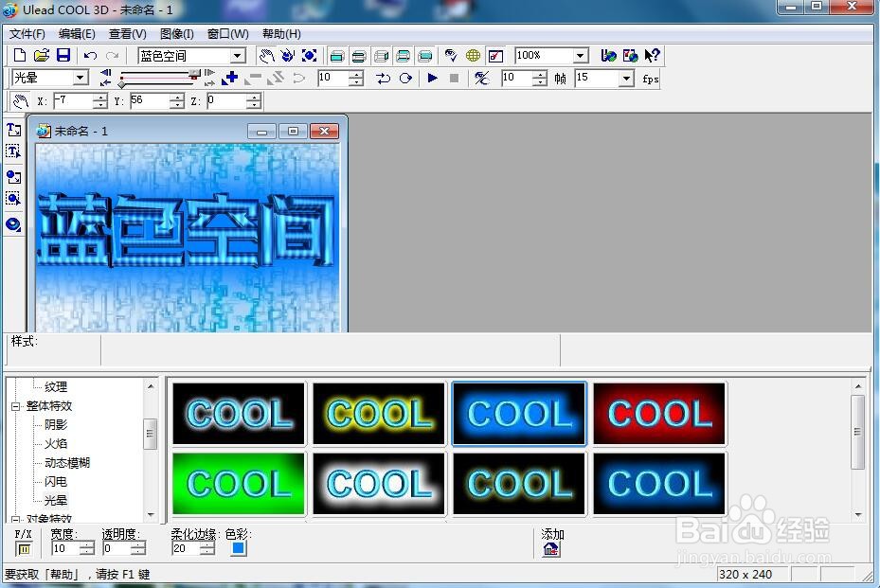Open the 帮助(H) menu

pos(281,34)
